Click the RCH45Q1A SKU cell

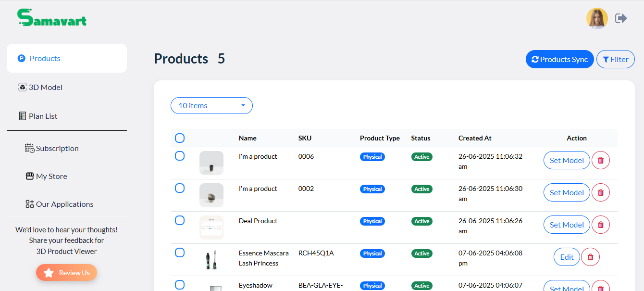pos(316,253)
